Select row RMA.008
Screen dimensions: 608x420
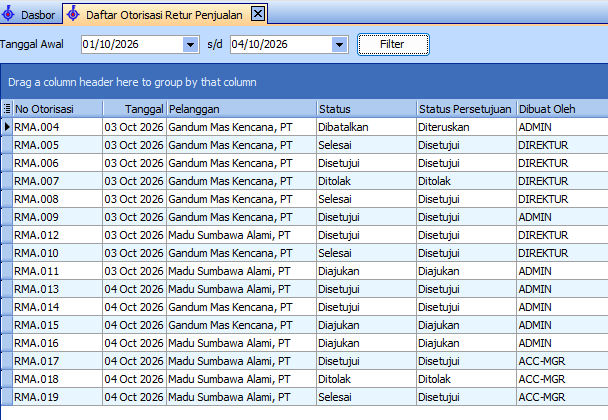tap(305, 199)
